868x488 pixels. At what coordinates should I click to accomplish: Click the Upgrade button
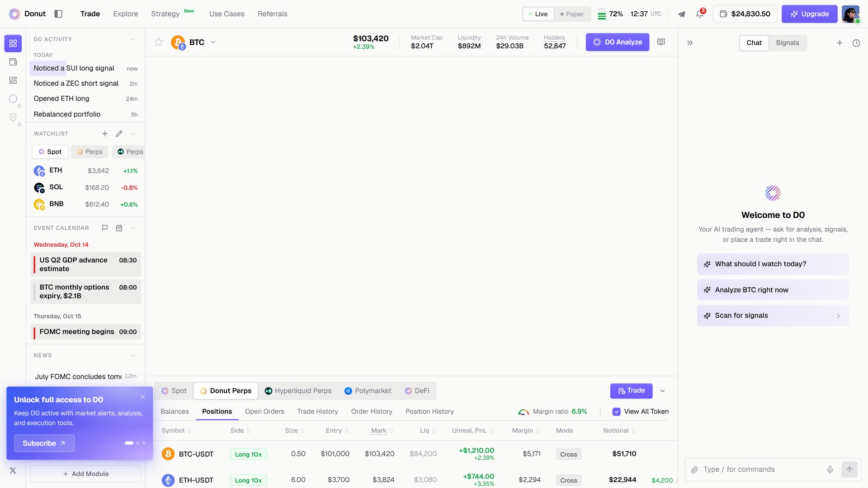809,14
